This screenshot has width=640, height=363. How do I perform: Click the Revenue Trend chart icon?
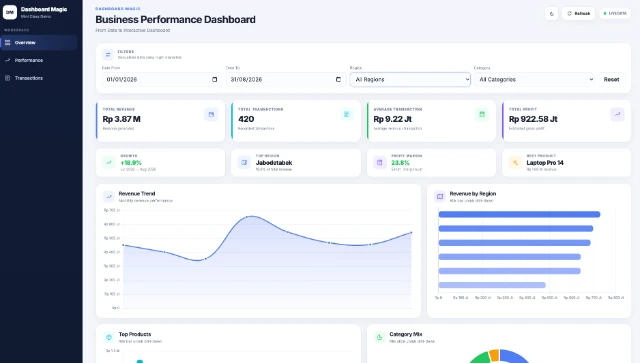109,196
